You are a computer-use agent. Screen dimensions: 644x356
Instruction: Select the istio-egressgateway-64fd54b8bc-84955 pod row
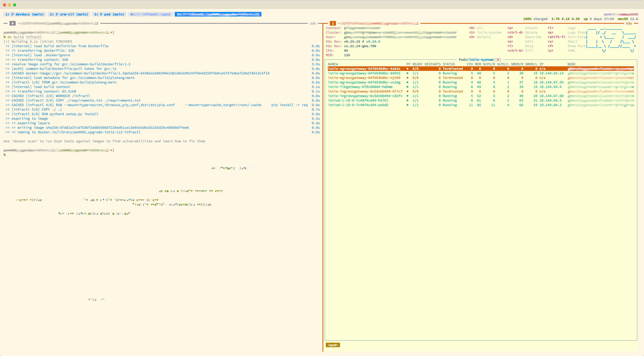coord(364,73)
